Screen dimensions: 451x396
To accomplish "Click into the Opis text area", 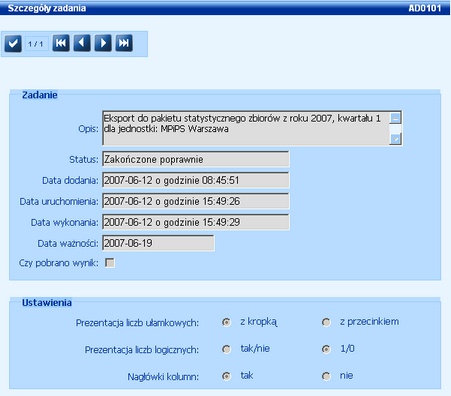I will (246, 128).
